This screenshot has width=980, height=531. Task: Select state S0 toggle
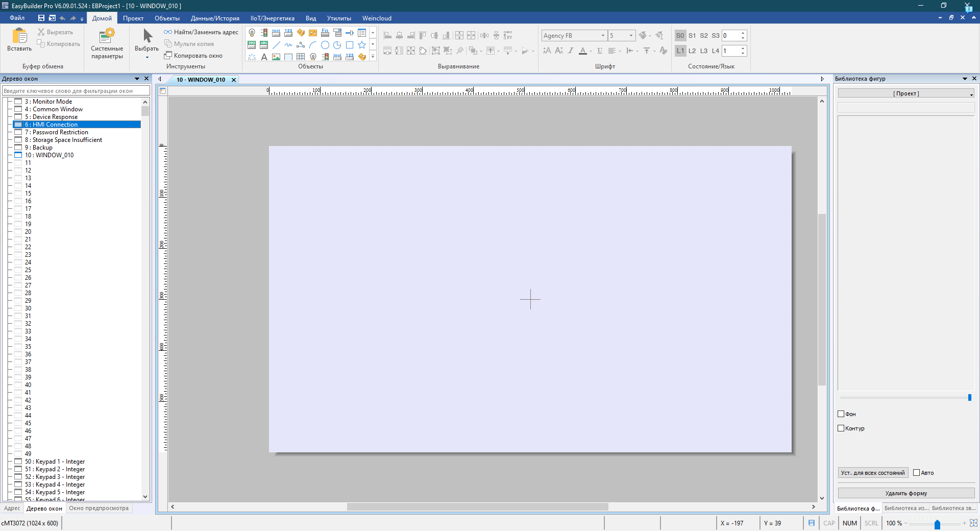click(x=680, y=36)
